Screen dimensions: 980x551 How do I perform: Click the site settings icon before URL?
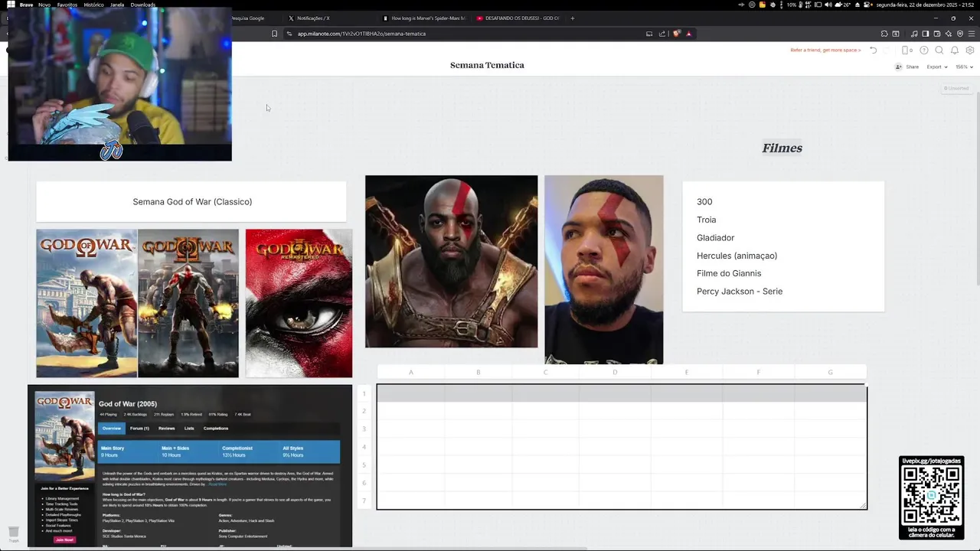tap(289, 34)
